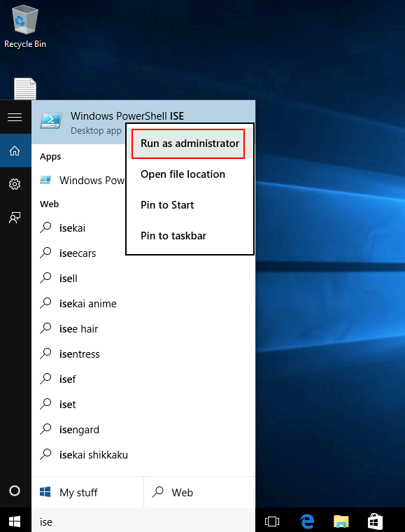
Task: Open the Settings gear in search sidebar
Action: pos(15,184)
